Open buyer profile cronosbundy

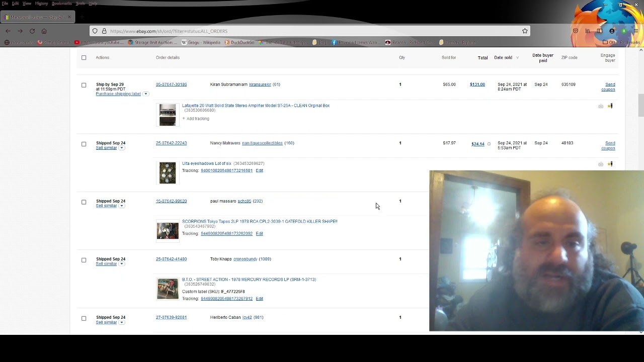pos(245,259)
